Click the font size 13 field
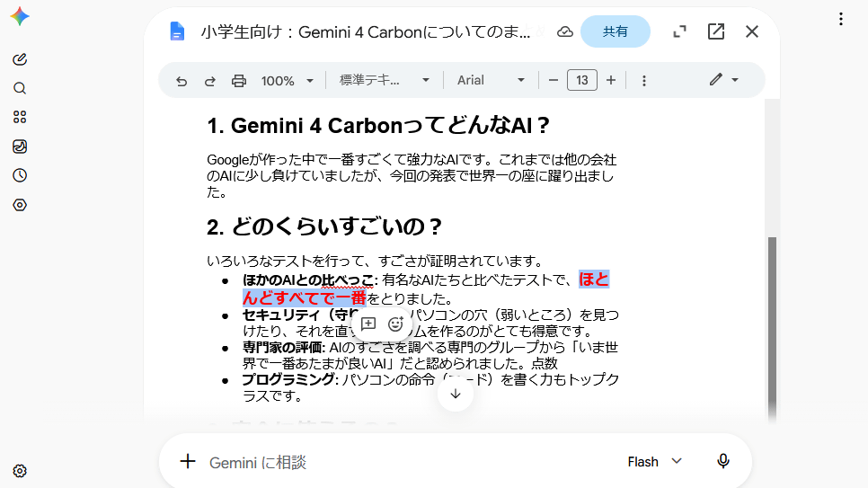 pos(581,80)
